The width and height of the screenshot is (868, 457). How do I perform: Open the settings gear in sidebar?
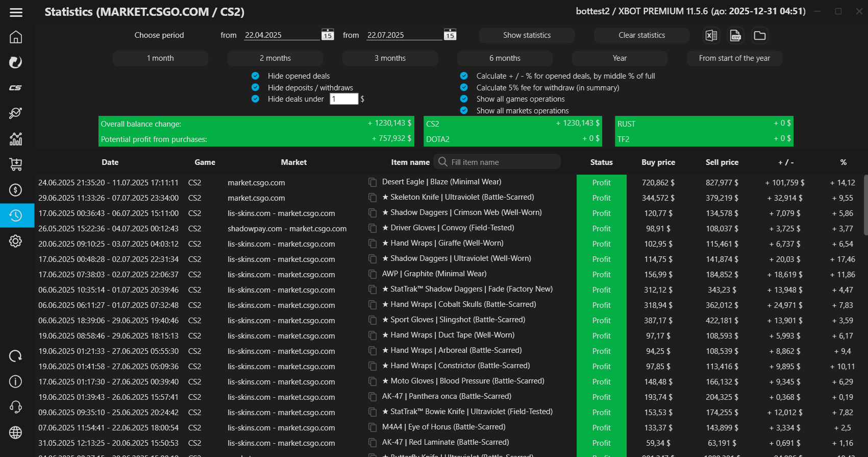click(16, 241)
